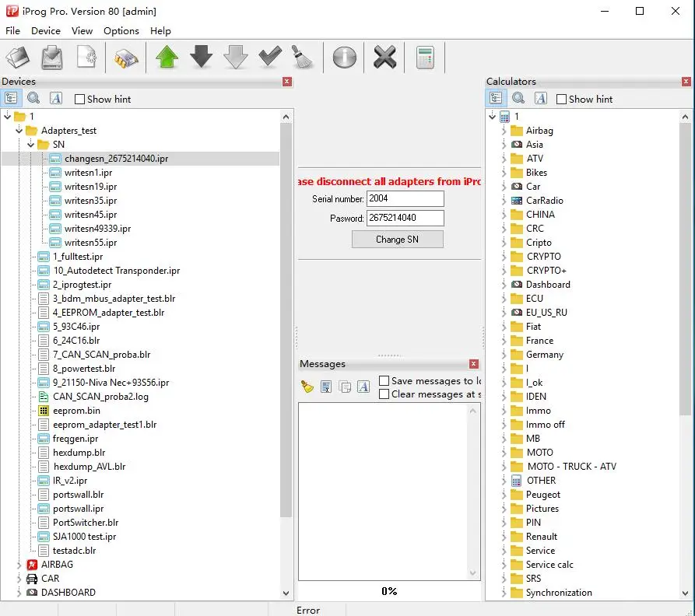This screenshot has height=616, width=695.
Task: Select writesn49339.ipr file
Action: click(97, 229)
